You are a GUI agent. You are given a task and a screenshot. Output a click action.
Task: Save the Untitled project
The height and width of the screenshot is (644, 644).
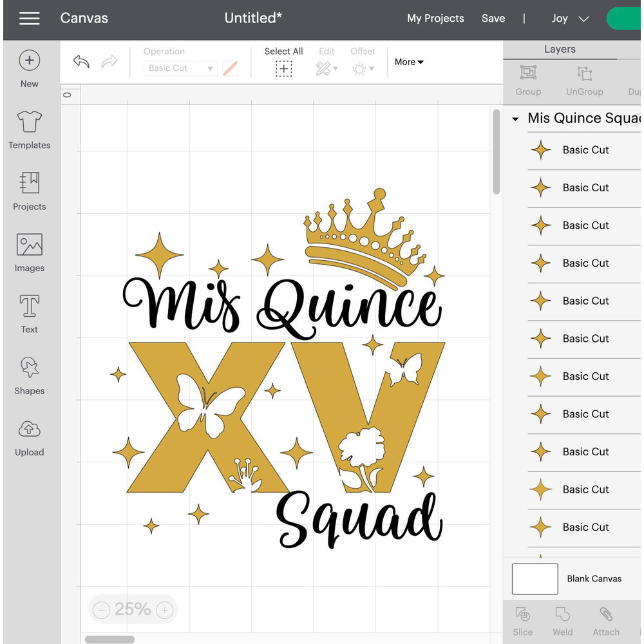tap(493, 19)
